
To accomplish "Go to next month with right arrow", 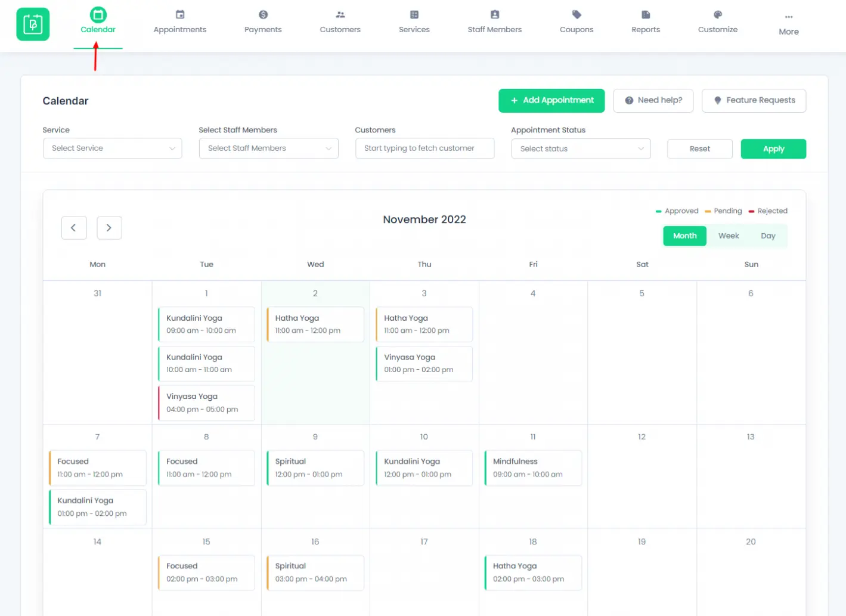I will tap(109, 228).
